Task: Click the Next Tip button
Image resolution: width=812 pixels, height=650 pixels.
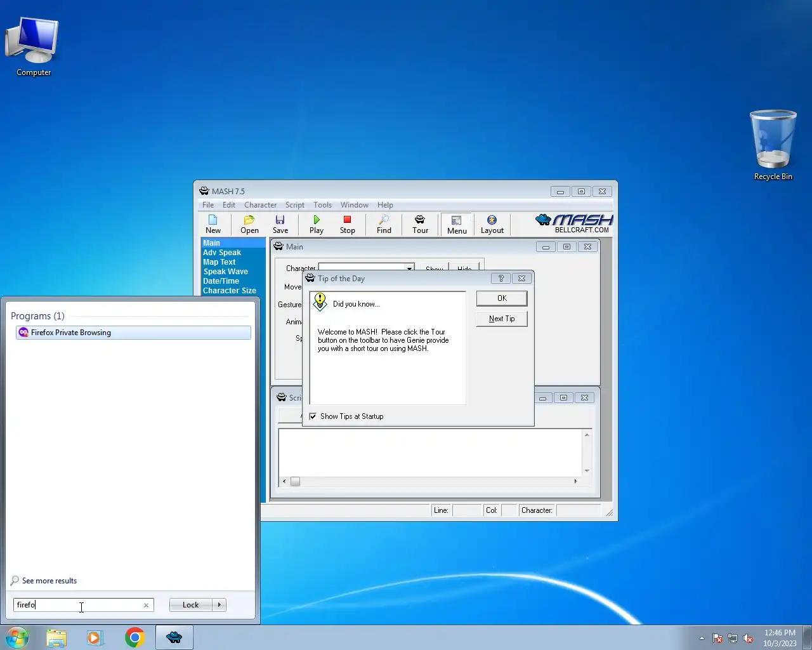Action: (x=502, y=319)
